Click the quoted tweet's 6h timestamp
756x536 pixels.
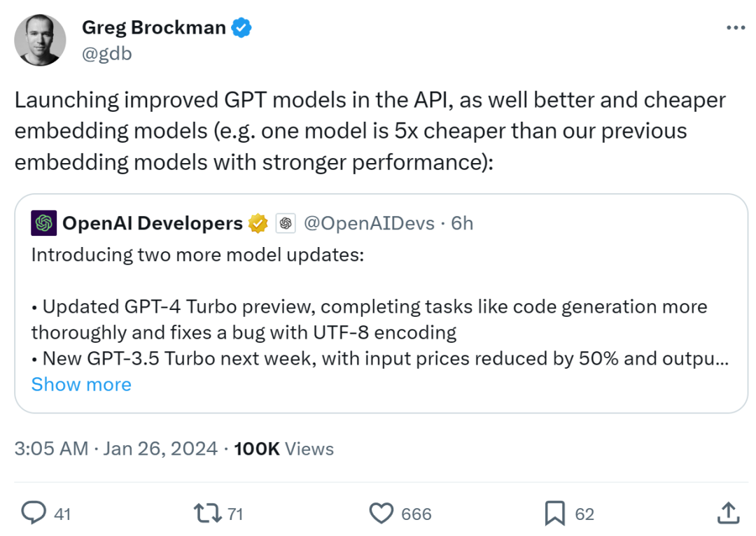(462, 223)
